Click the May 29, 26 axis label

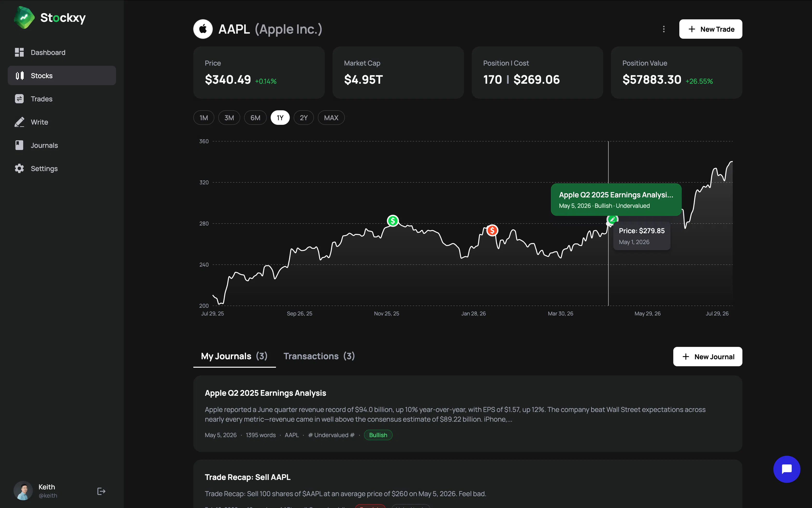(x=647, y=314)
